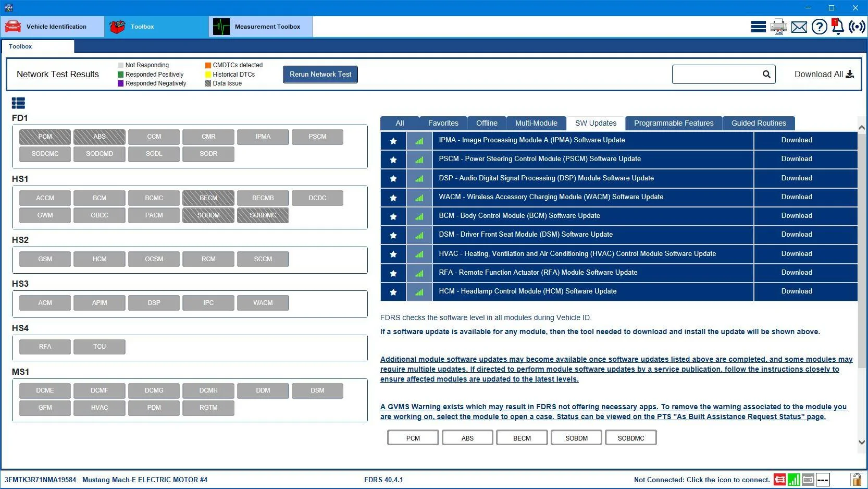Signal bars icon for HVAC update
This screenshot has height=489, width=868.
[x=419, y=254]
